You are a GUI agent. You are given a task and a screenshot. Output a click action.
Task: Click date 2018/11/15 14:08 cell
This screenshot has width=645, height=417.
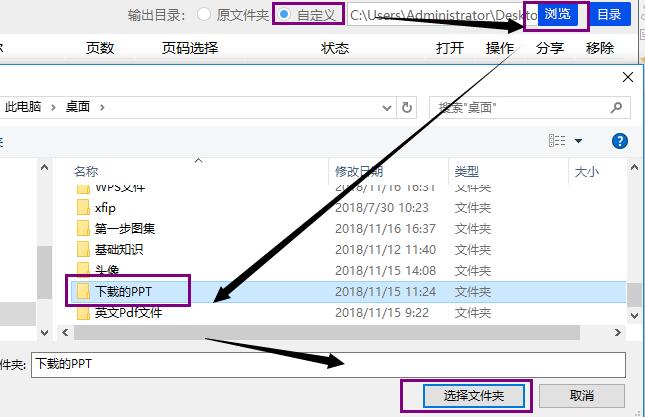(x=385, y=270)
